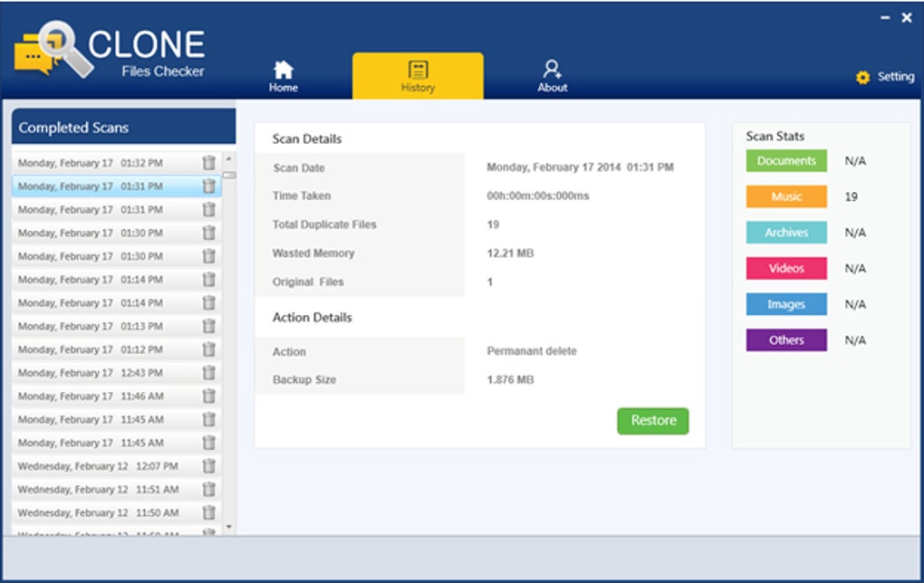Click the pink Videos category label
The height and width of the screenshot is (583, 924).
coord(786,269)
